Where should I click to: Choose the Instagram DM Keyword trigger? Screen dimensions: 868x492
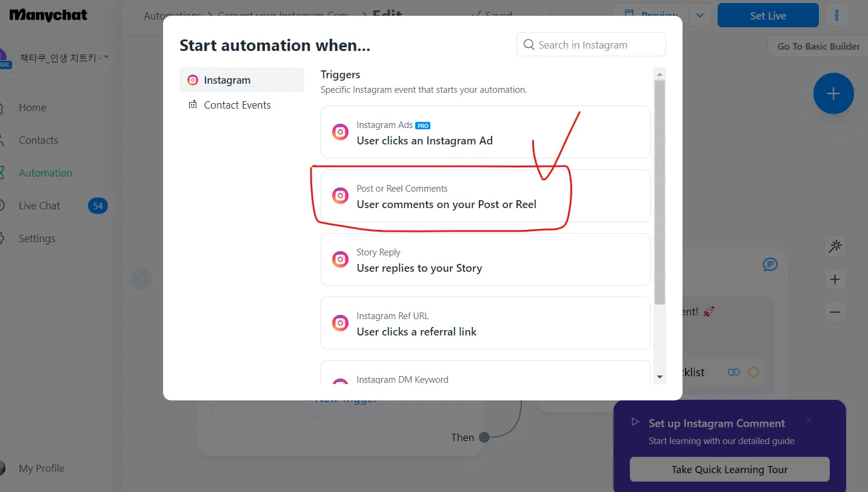tap(486, 372)
